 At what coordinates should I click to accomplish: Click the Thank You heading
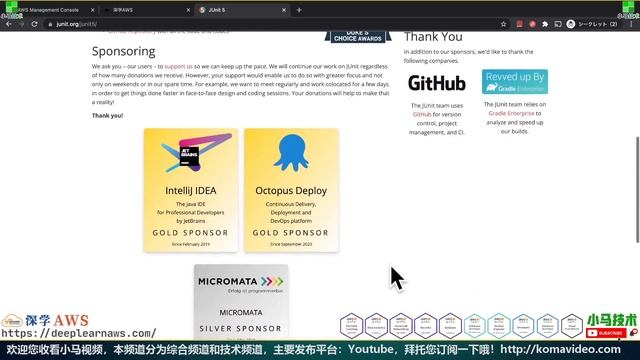pos(433,37)
